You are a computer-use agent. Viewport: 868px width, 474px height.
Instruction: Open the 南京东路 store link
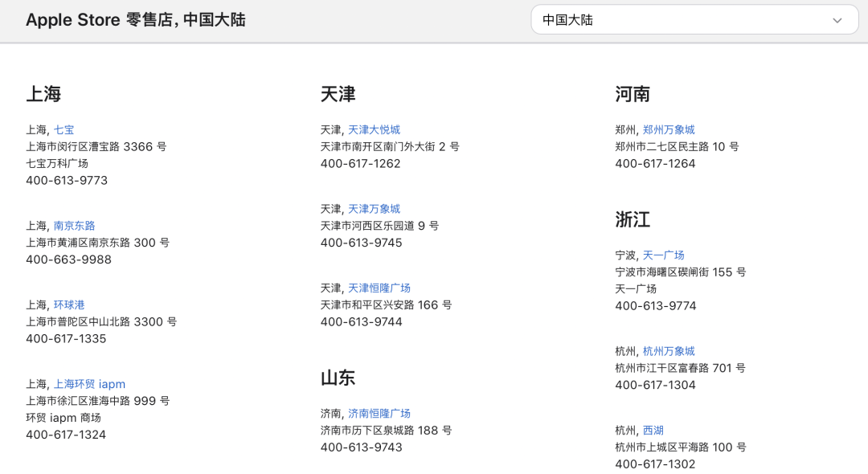[74, 226]
